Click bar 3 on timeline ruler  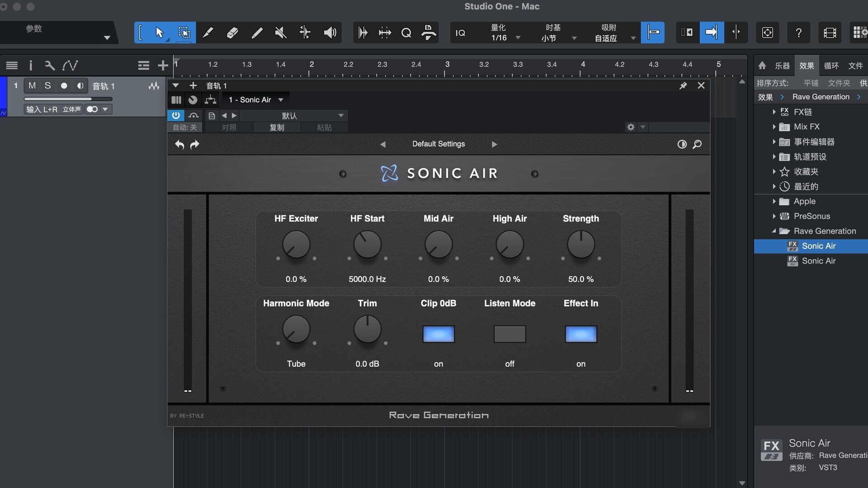447,65
